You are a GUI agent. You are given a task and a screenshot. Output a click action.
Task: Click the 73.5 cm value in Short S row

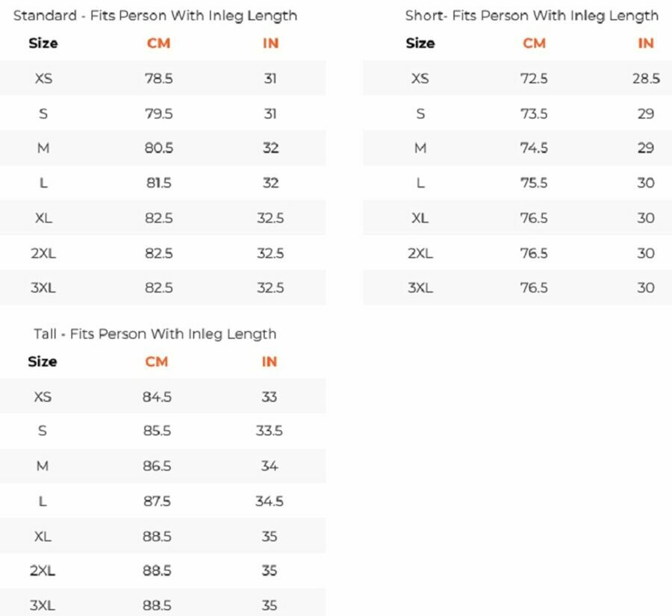(534, 113)
